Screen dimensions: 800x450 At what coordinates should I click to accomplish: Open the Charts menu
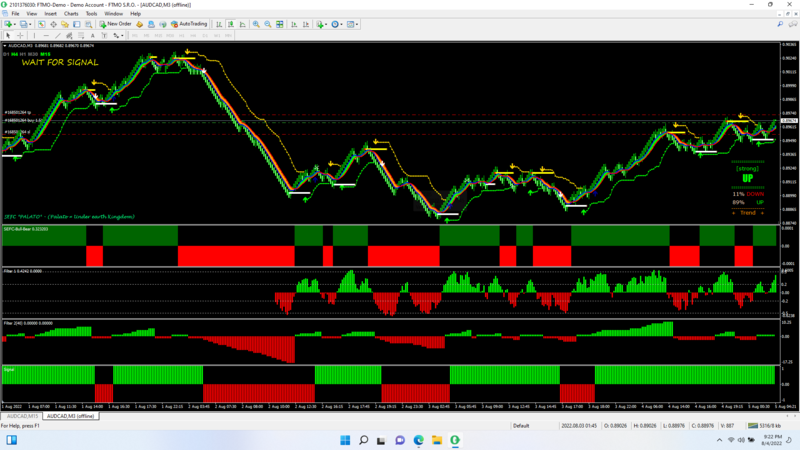(x=71, y=14)
